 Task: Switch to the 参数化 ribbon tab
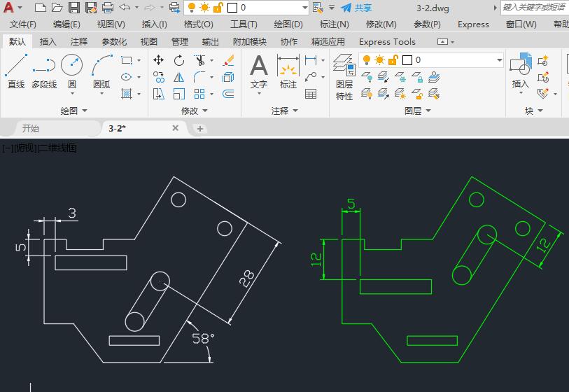pos(114,41)
